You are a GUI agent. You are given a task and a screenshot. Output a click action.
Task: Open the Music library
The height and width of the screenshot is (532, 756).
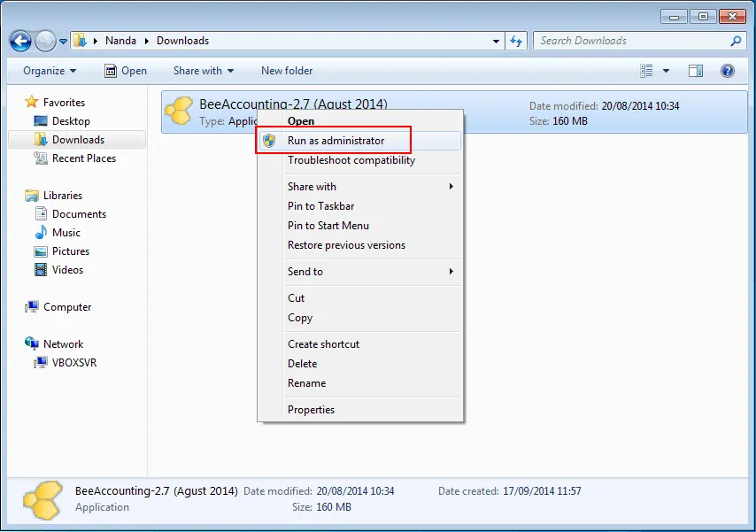(x=66, y=233)
